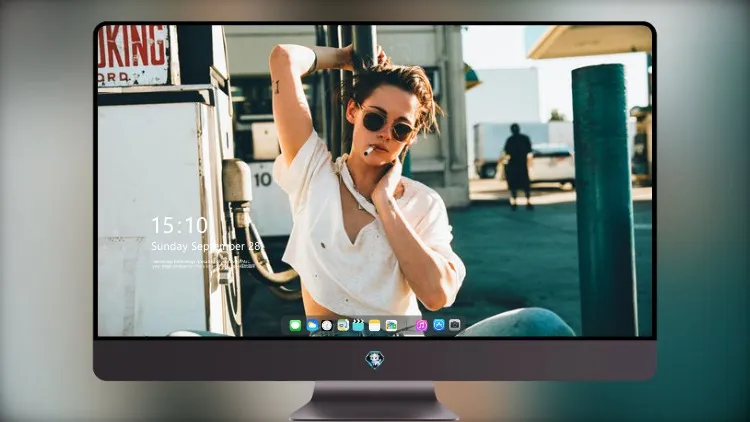Open the green Messages app in dock

coord(295,326)
